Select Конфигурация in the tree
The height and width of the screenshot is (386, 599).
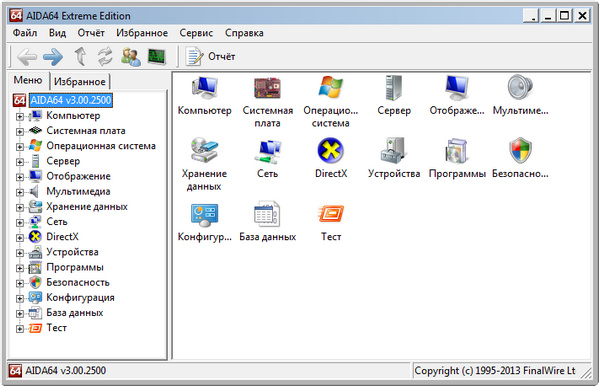[x=80, y=298]
